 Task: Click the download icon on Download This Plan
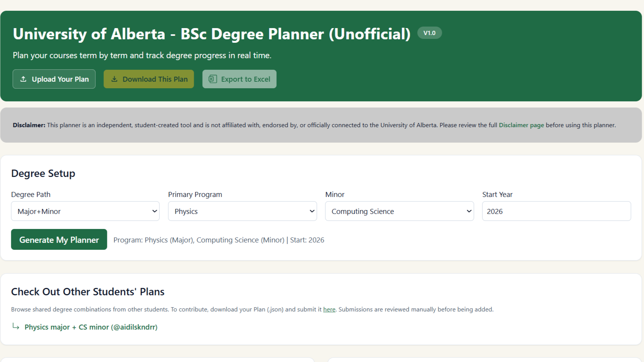(x=115, y=79)
